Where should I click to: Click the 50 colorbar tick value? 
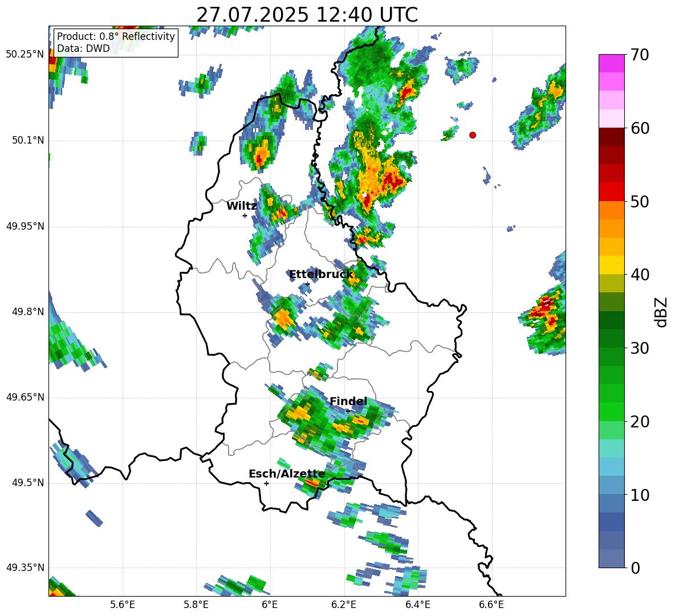pyautogui.click(x=640, y=202)
